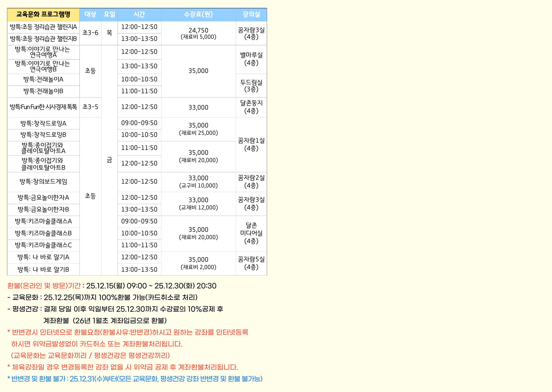
Task: Click 두드림실 (3층) classroom cell
Action: tap(251, 86)
